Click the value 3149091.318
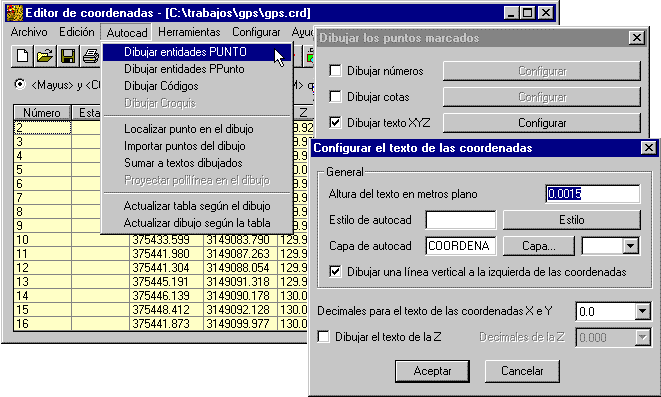661x397 pixels. point(238,282)
